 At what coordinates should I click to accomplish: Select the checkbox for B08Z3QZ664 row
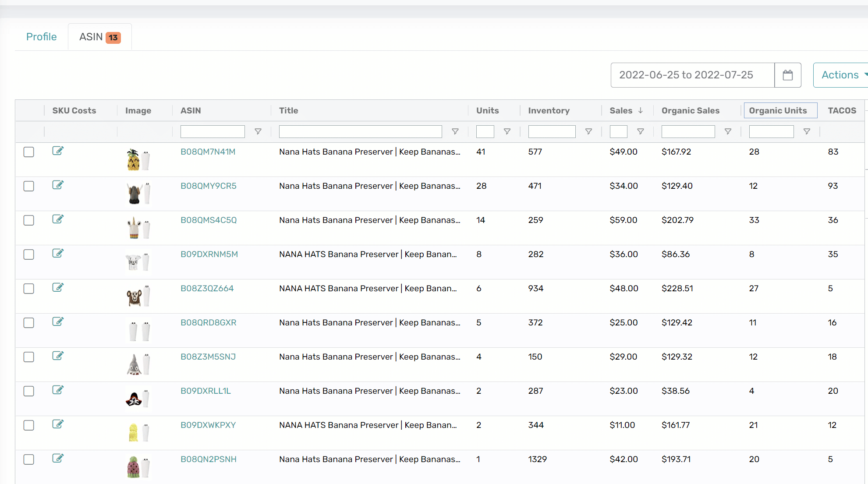click(29, 289)
